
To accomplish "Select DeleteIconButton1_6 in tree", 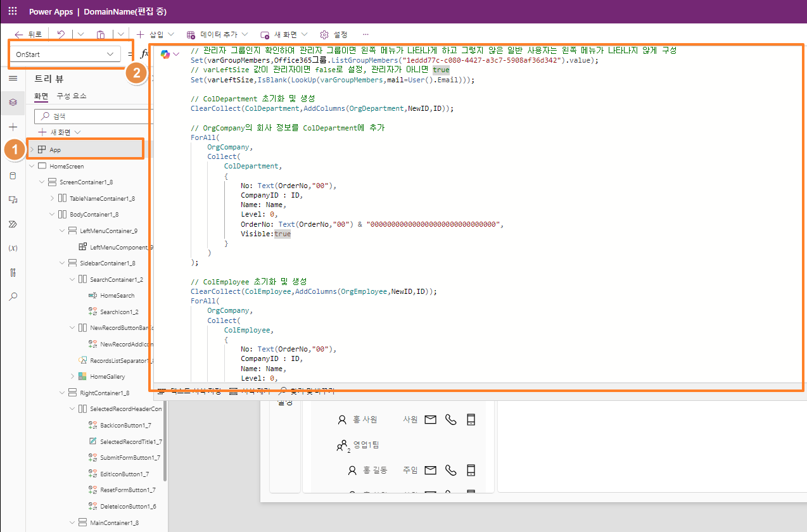I will pyautogui.click(x=128, y=506).
